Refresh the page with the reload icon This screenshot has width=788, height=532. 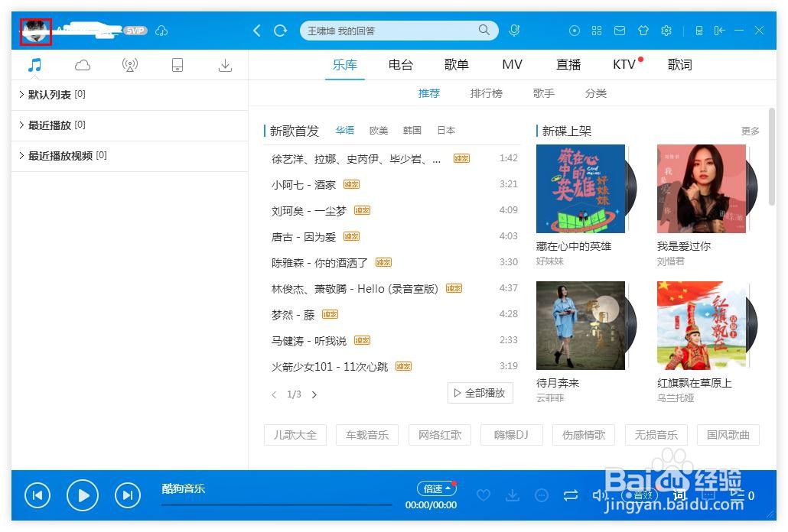[x=281, y=31]
